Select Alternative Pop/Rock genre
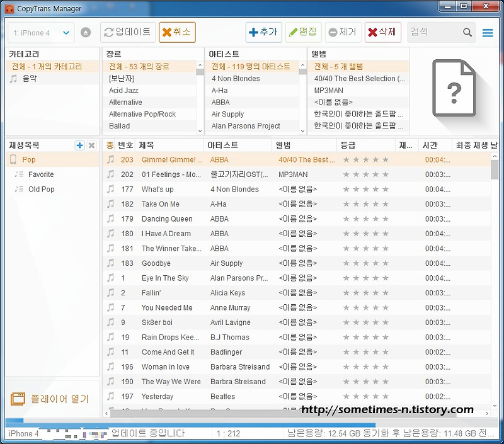 149,114
